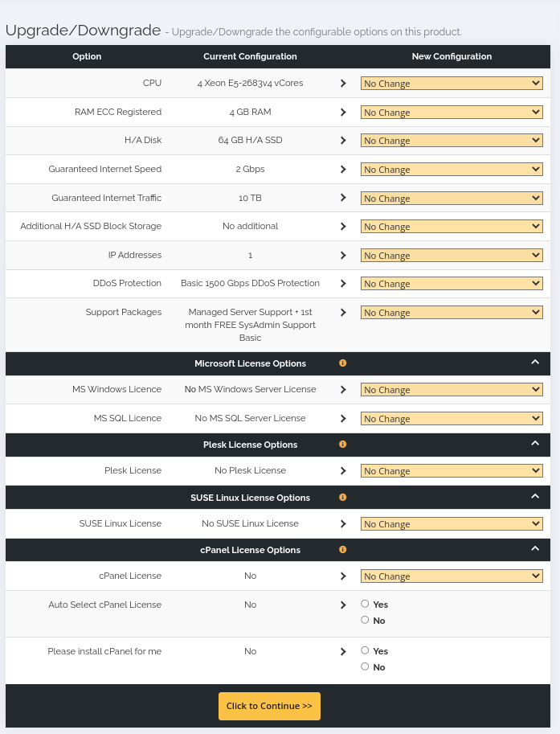Select Yes for Auto Select cPanel License
560x734 pixels.
point(365,604)
